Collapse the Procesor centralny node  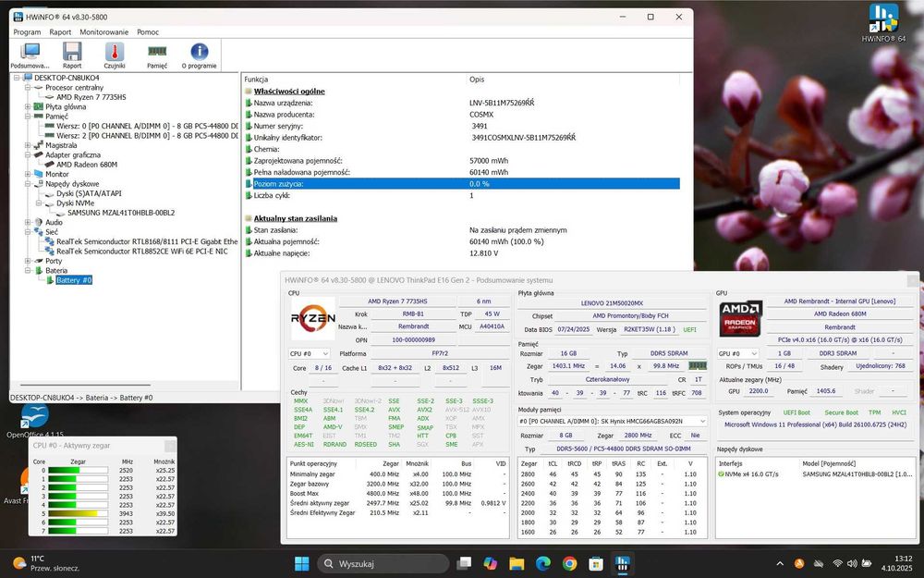[27, 87]
